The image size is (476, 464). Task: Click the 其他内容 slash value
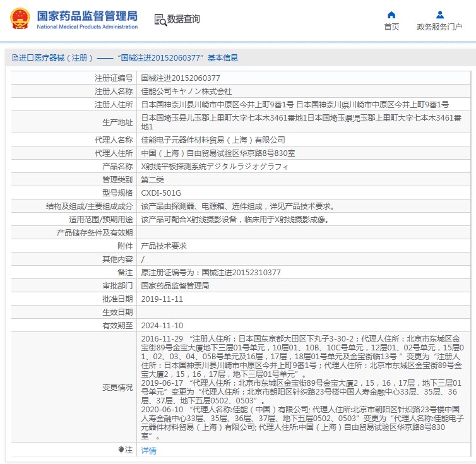pos(143,259)
